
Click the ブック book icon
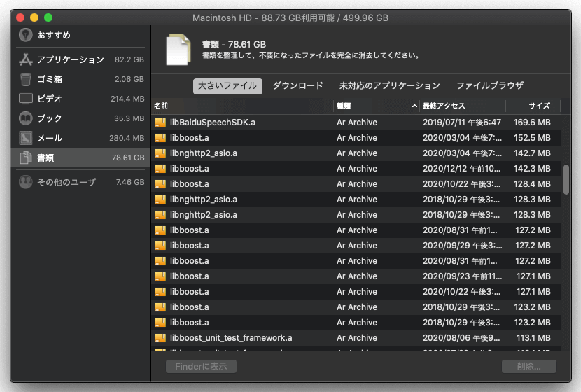pyautogui.click(x=26, y=118)
